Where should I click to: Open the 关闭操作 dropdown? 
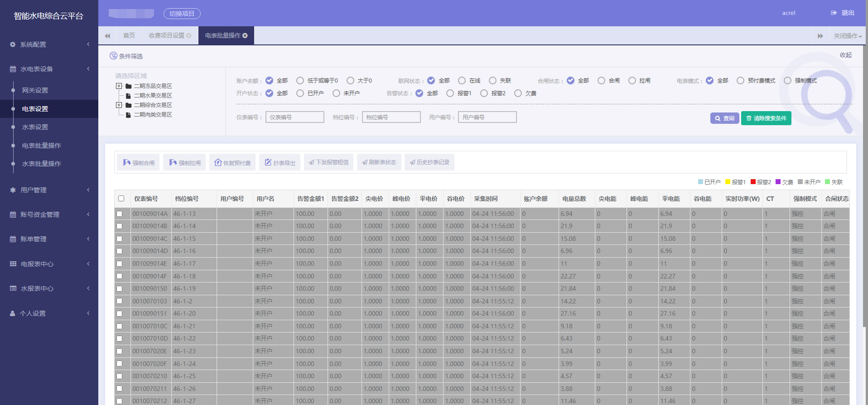[x=848, y=36]
